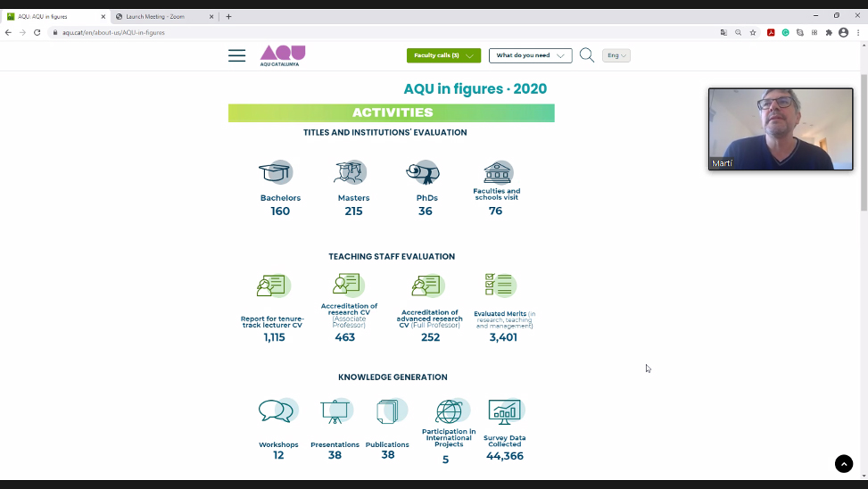Open the browser three-dot menu
The width and height of the screenshot is (868, 489).
pyautogui.click(x=858, y=33)
